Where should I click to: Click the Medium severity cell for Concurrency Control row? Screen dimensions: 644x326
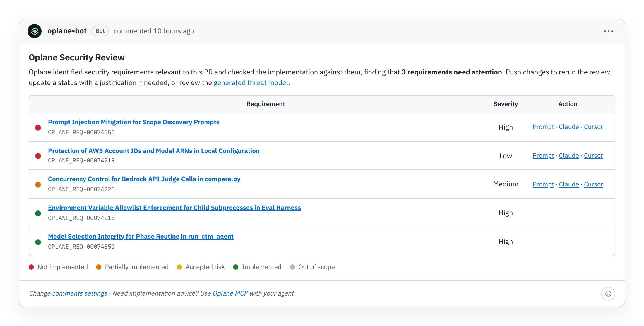pyautogui.click(x=506, y=184)
